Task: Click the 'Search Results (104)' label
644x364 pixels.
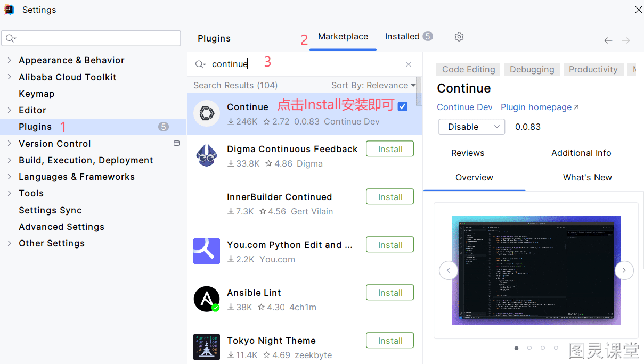Action: click(235, 85)
